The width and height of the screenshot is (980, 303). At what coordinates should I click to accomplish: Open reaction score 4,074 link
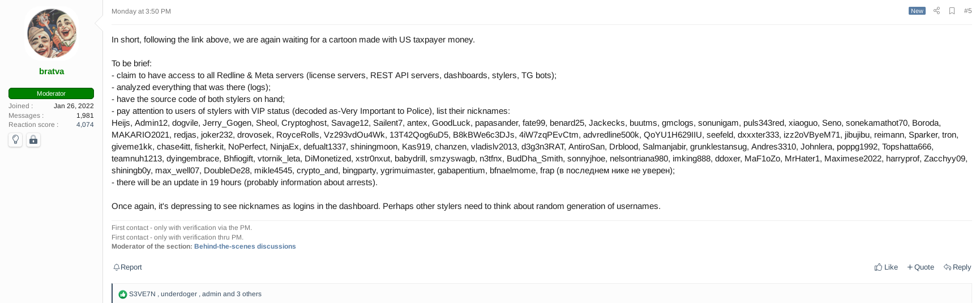click(x=85, y=125)
